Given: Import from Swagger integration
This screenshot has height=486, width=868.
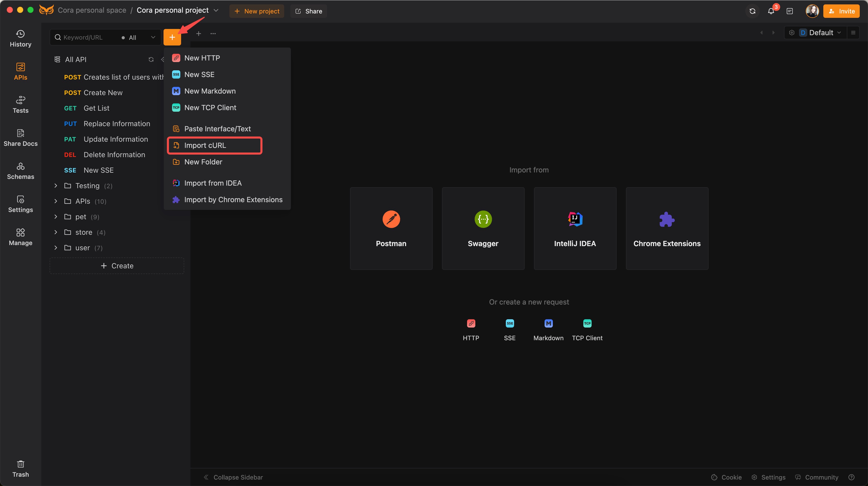Looking at the screenshot, I should 483,228.
